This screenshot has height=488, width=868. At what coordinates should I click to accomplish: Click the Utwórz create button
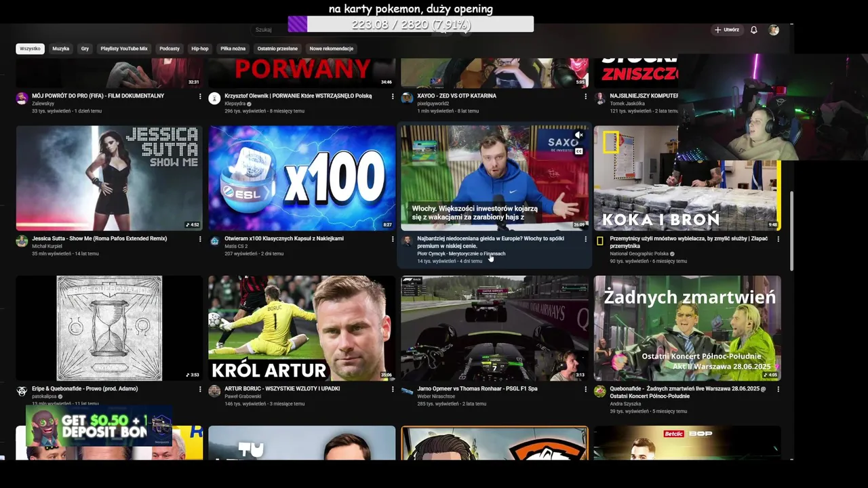point(727,30)
